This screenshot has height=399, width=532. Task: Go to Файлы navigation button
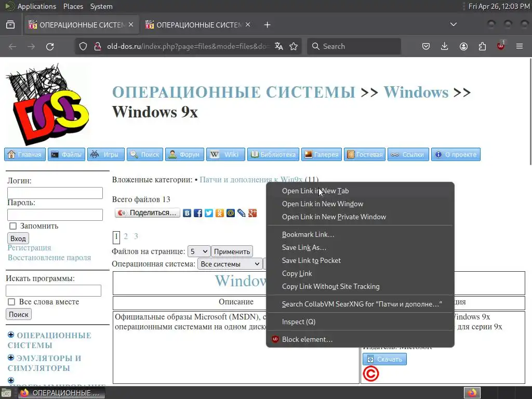coord(66,154)
